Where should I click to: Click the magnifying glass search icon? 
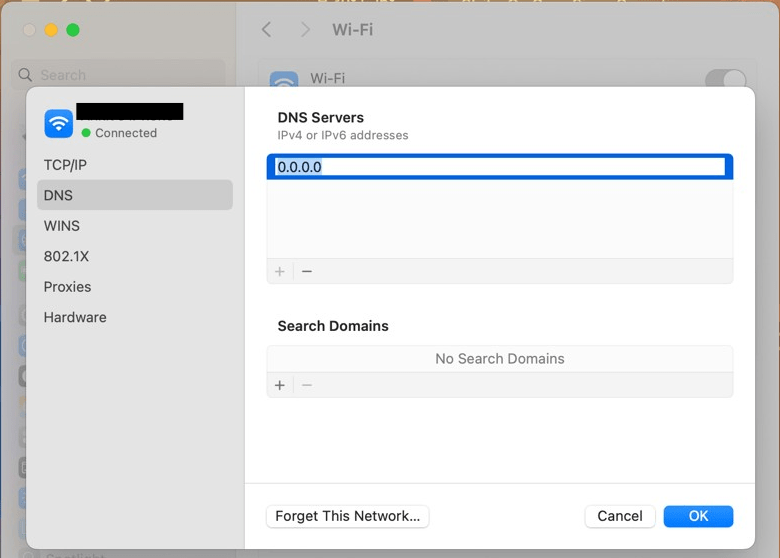(x=26, y=75)
